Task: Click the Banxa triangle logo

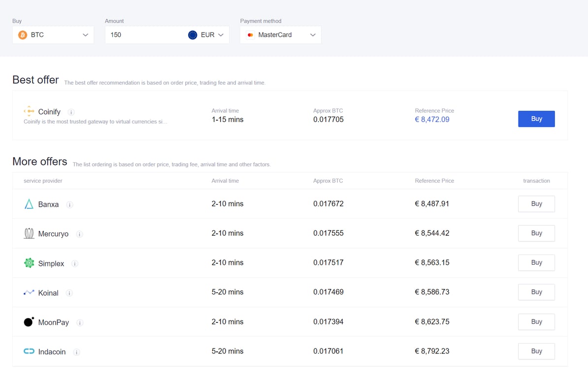Action: (29, 204)
